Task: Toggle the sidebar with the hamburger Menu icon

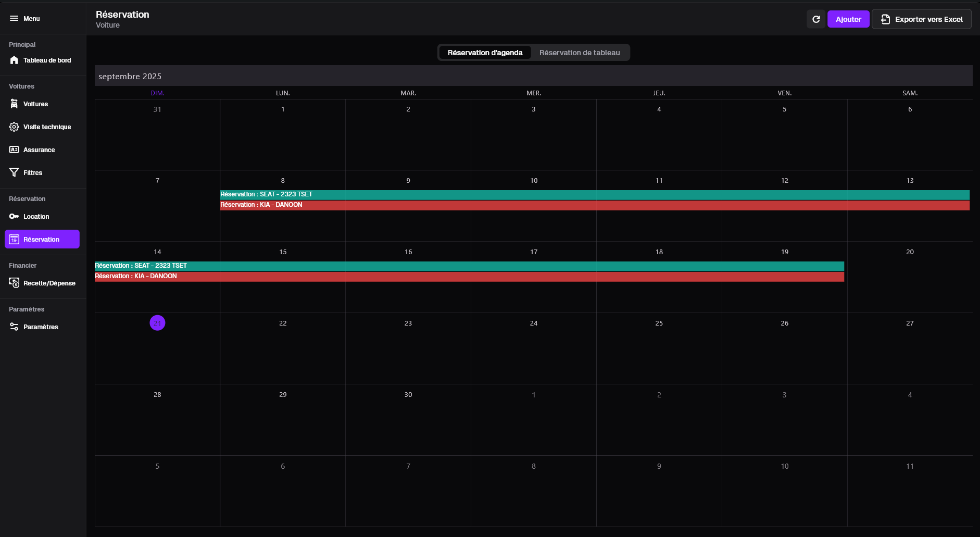Action: (14, 18)
